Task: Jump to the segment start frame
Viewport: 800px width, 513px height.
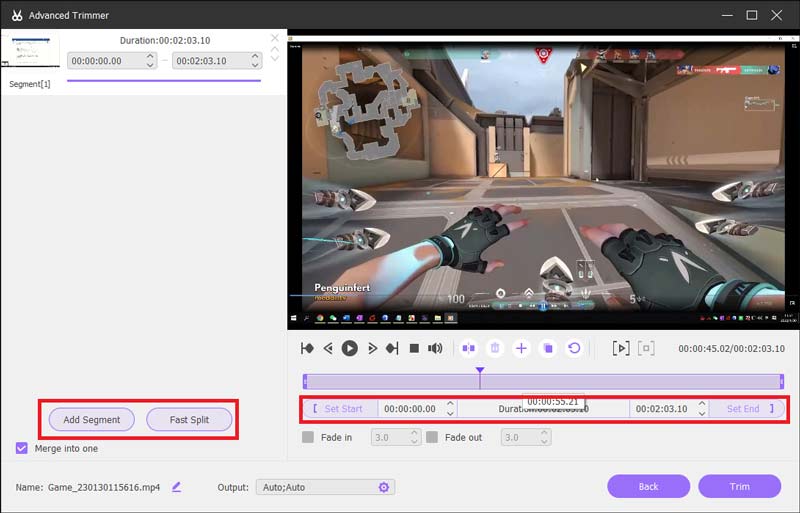Action: pos(307,349)
